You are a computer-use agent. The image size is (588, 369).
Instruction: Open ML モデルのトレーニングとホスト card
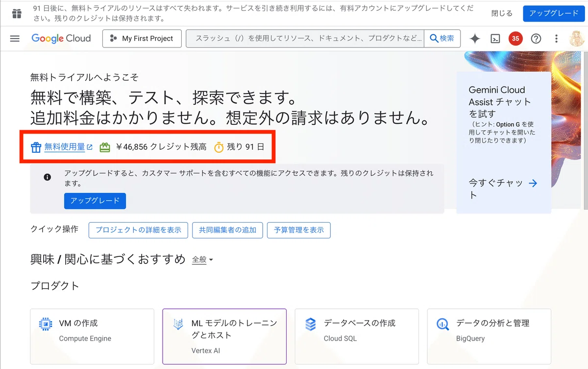[224, 336]
